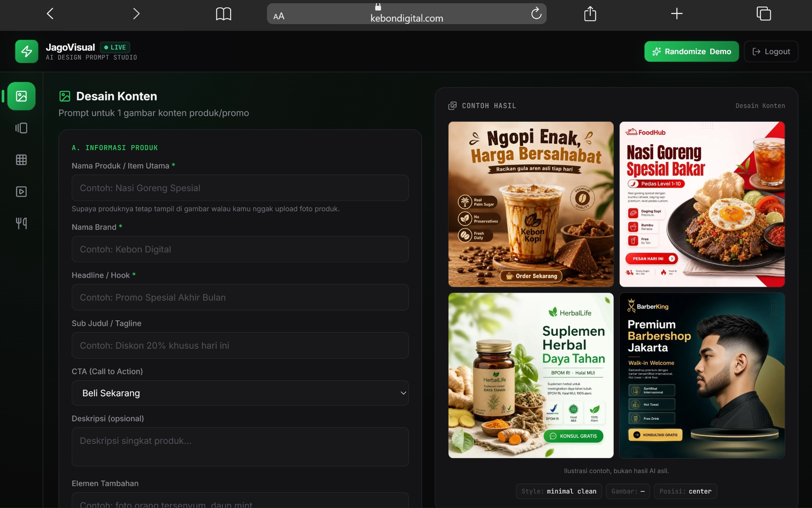The image size is (812, 508).
Task: Focus the Elemen Tambahan input field
Action: pyautogui.click(x=240, y=501)
